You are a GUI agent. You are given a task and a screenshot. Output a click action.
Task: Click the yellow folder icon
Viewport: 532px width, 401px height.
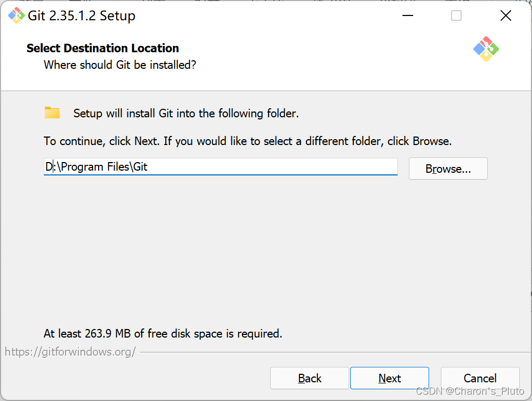click(x=52, y=113)
